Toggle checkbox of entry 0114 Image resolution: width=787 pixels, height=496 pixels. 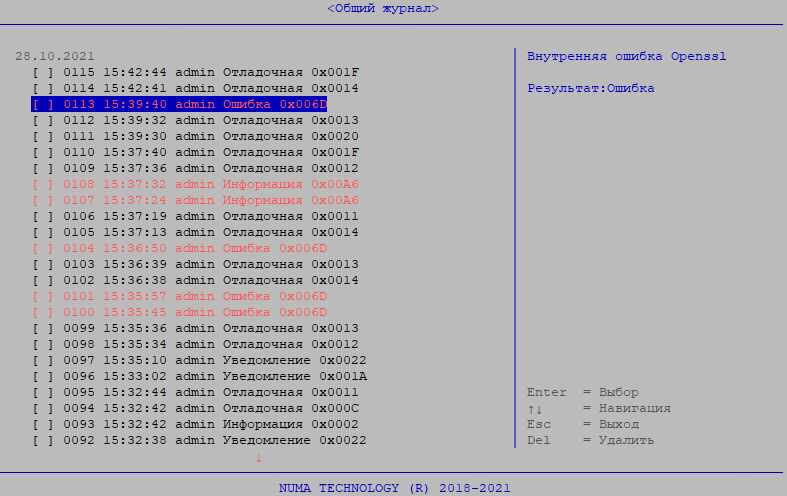coord(43,88)
